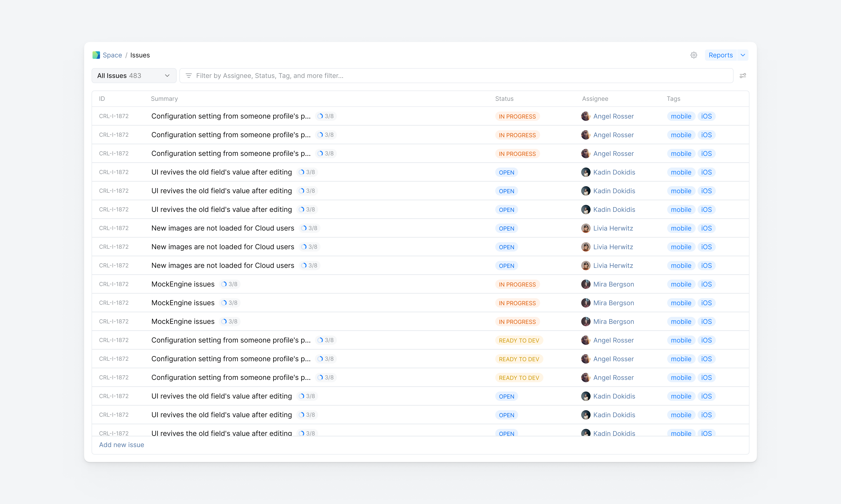Viewport: 841px width, 504px height.
Task: Click the Space logo icon
Action: (x=96, y=55)
